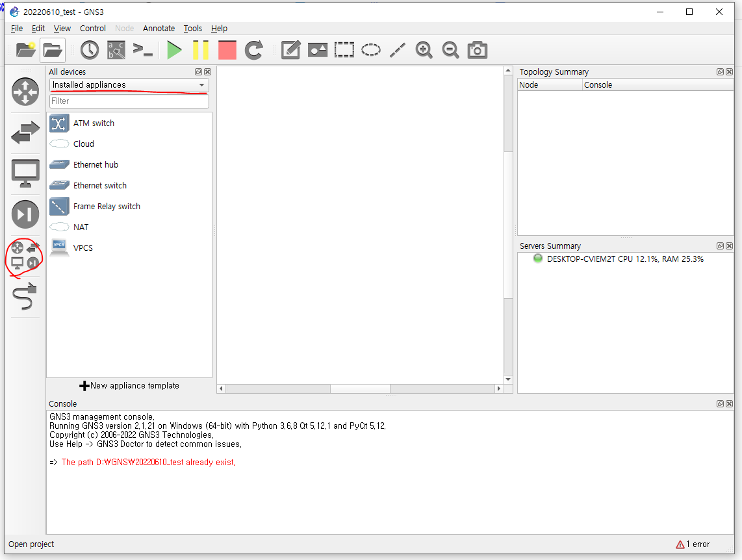Click New appliance template button
The image size is (742, 560).
[x=129, y=385]
